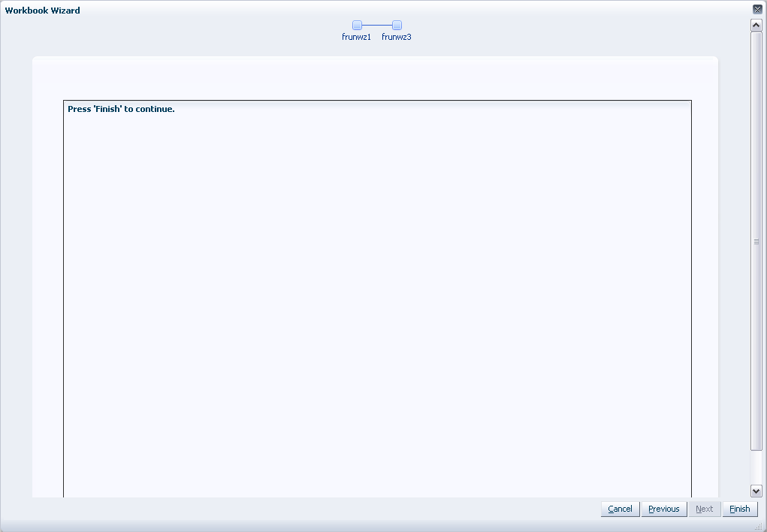The width and height of the screenshot is (767, 532).
Task: Select the frunwz1 wizard step marker
Action: tap(357, 25)
